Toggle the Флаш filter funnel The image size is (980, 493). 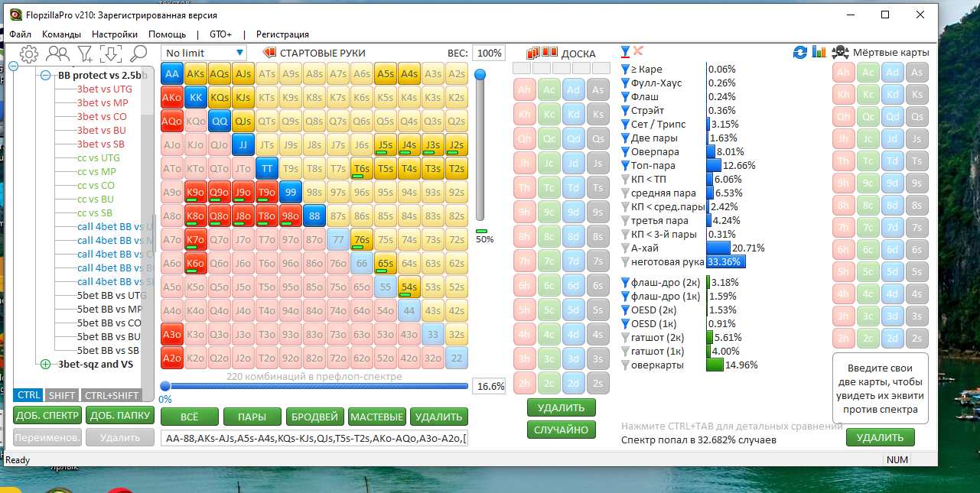tap(625, 97)
